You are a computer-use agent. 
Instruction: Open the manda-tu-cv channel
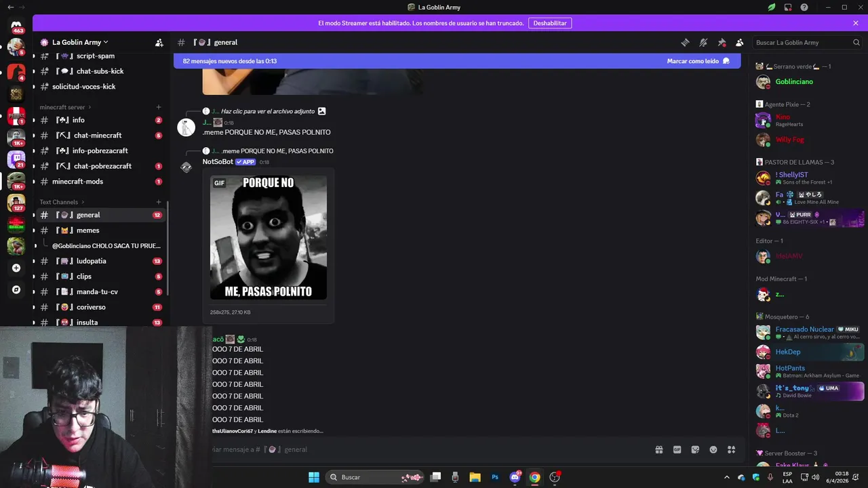click(x=100, y=291)
